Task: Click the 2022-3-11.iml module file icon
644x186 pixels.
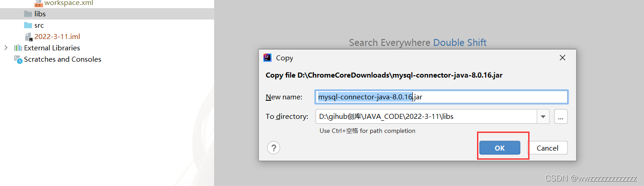Action: tap(28, 37)
